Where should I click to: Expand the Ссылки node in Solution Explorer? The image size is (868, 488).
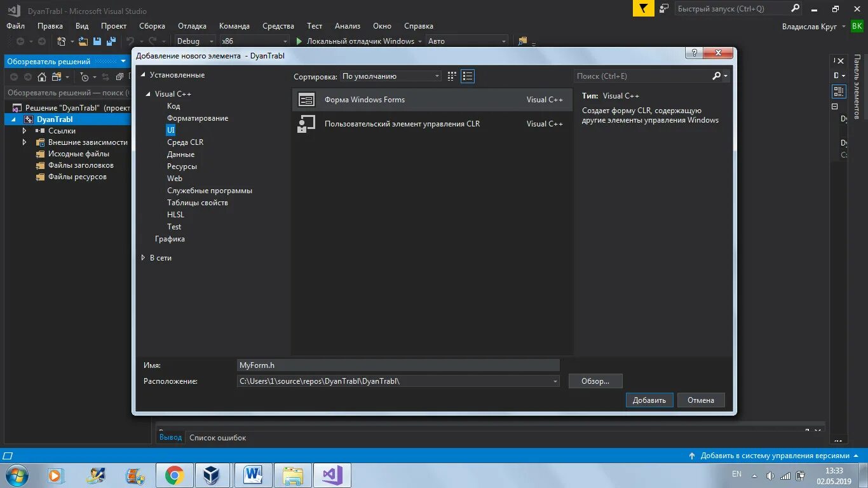pyautogui.click(x=25, y=131)
